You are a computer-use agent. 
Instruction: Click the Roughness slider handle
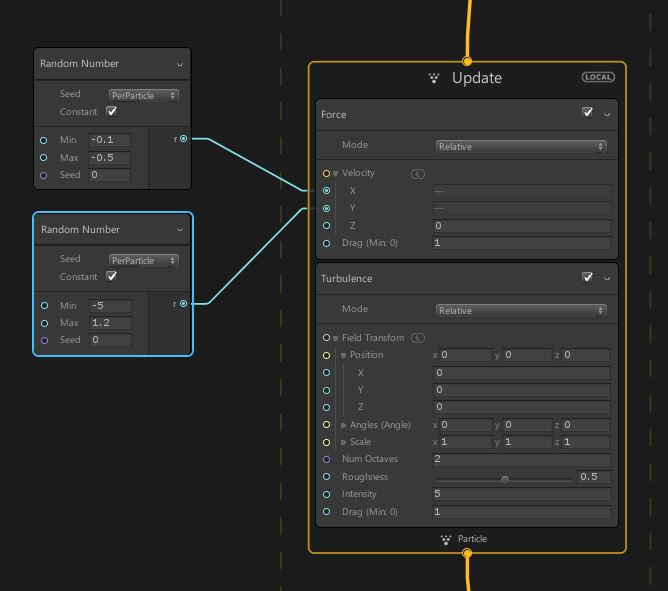click(x=504, y=479)
